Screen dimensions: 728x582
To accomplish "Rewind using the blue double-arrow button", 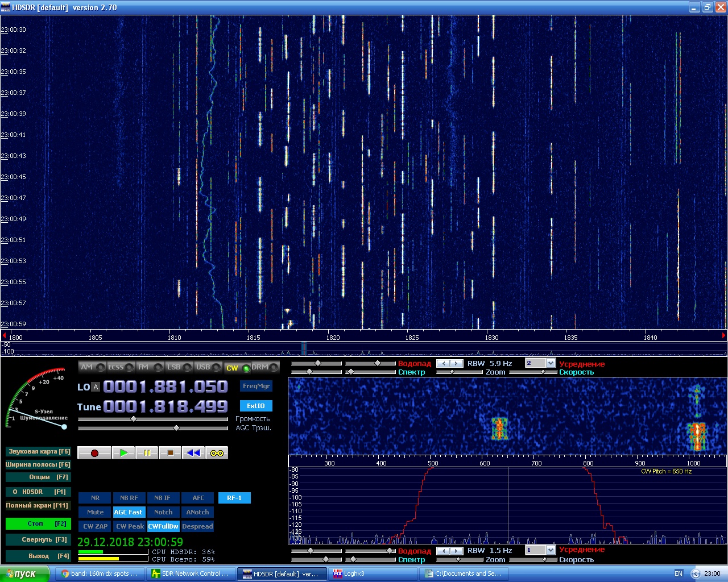I will pyautogui.click(x=193, y=453).
